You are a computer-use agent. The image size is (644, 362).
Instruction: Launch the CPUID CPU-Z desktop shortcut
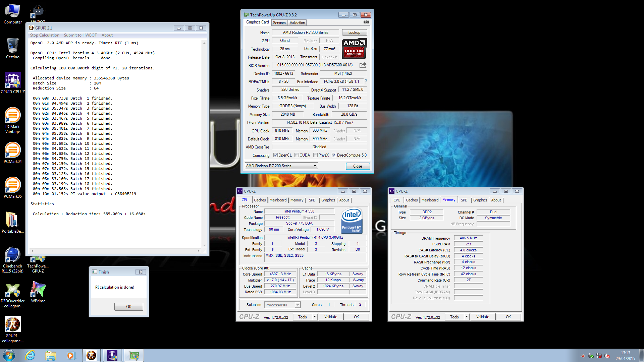pos(13,83)
